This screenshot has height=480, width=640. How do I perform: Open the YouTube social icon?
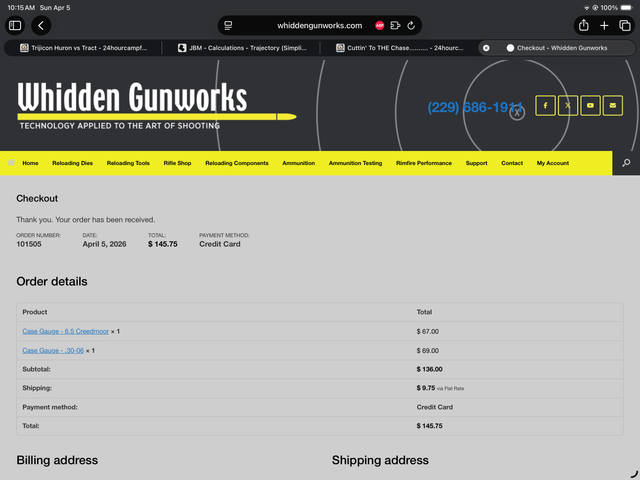(590, 105)
